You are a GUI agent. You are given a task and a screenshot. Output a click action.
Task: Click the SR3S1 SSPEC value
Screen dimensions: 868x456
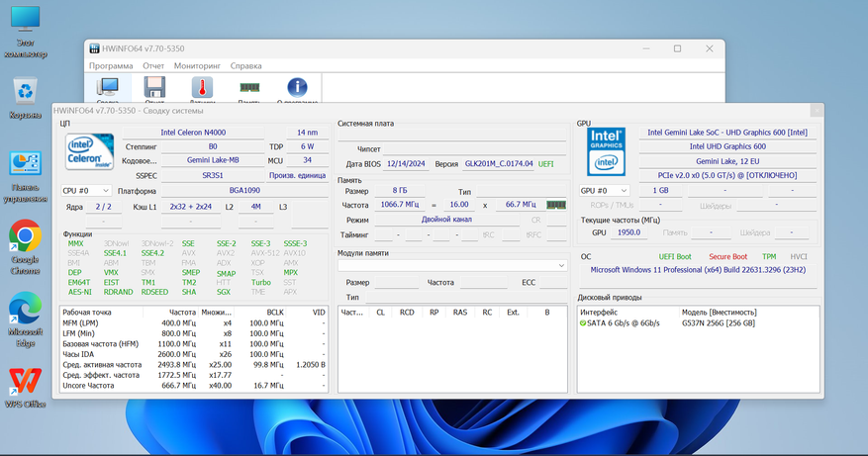213,175
